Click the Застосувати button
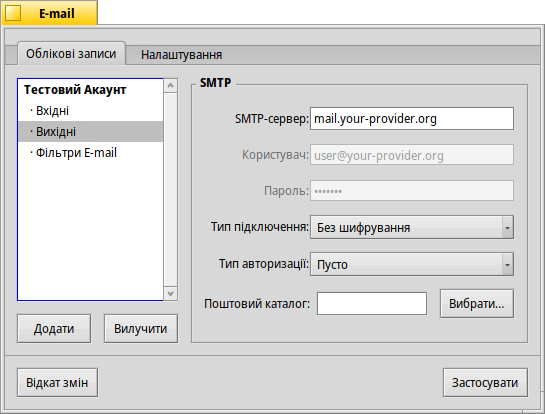This screenshot has height=414, width=545. point(485,382)
